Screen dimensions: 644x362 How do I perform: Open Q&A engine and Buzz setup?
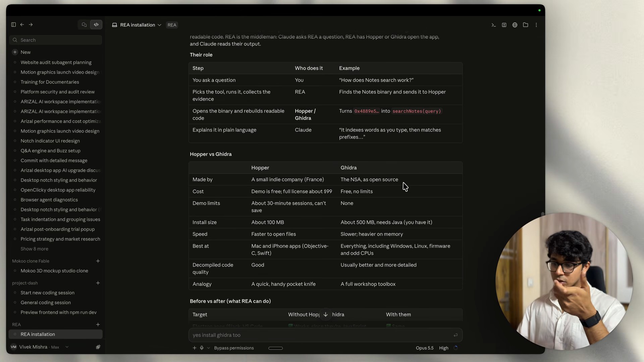tap(50, 150)
